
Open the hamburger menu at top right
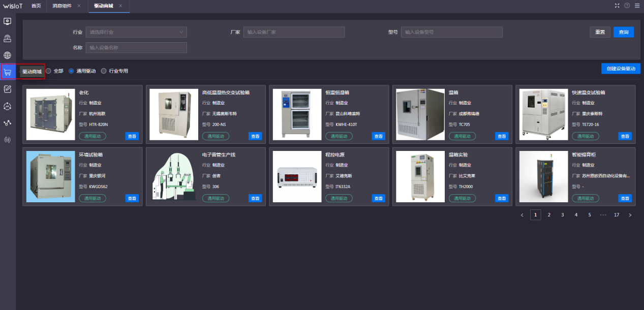[x=637, y=6]
